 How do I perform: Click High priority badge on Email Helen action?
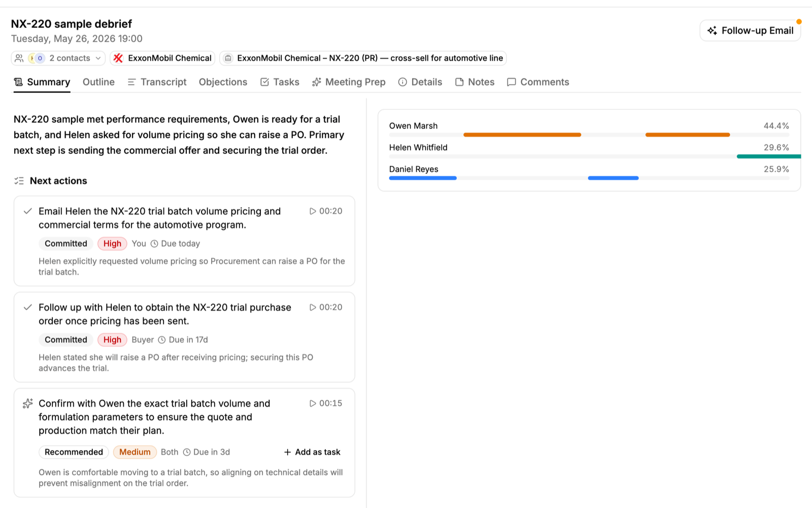112,243
